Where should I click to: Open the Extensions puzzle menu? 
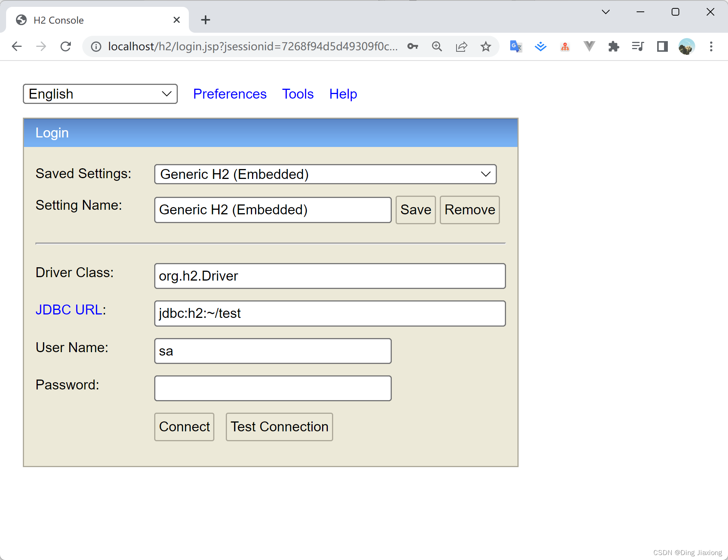pyautogui.click(x=613, y=46)
